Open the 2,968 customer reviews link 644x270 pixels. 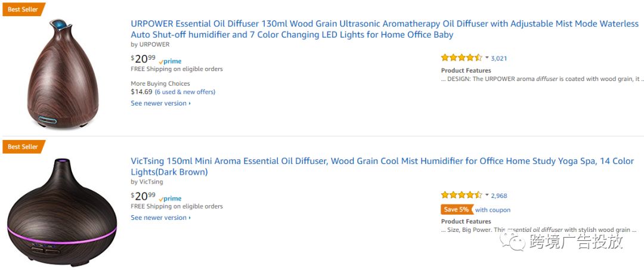(499, 195)
